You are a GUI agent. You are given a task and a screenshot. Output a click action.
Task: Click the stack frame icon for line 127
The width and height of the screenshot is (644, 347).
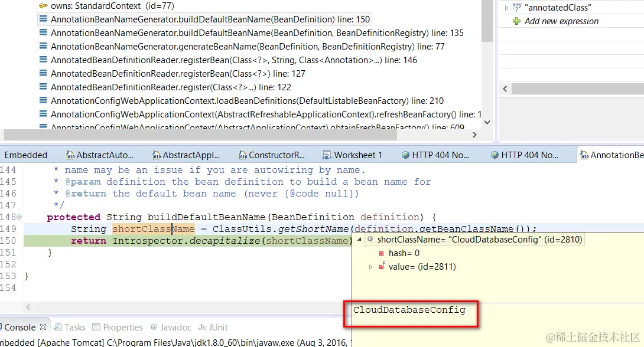click(x=43, y=73)
